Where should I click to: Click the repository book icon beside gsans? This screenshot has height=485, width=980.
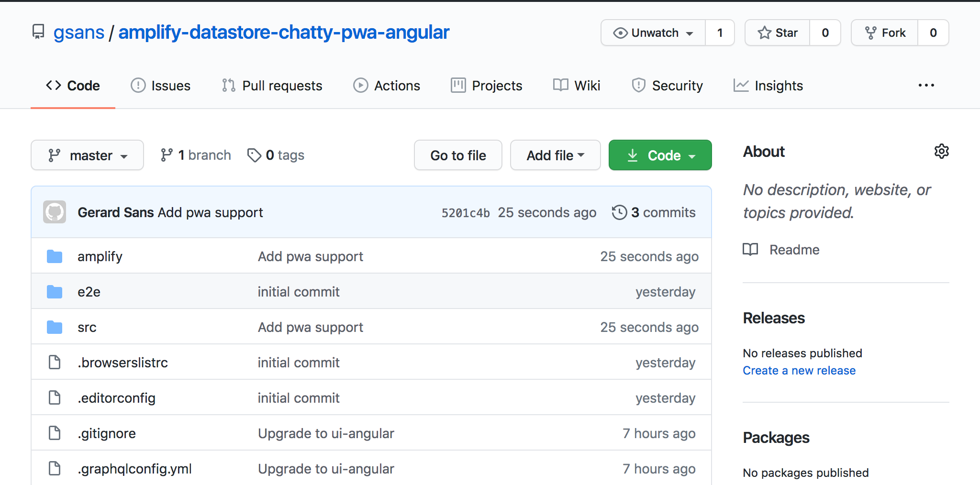pos(38,32)
